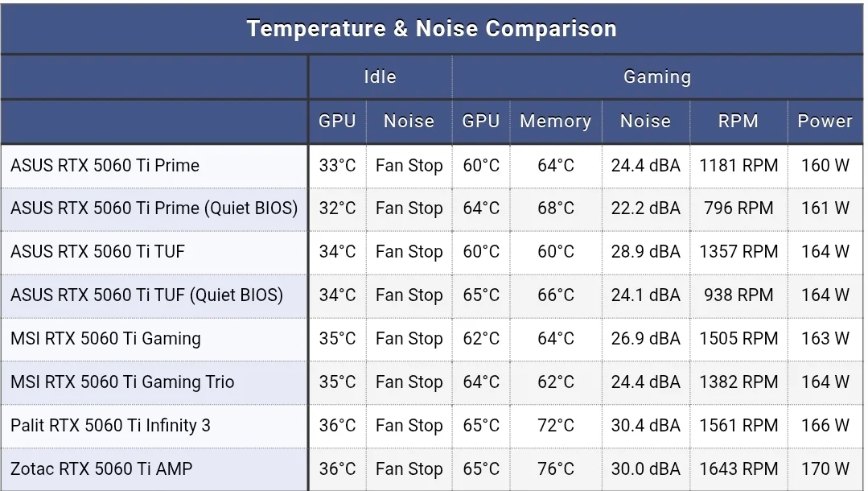Image resolution: width=868 pixels, height=491 pixels.
Task: Click the ASUS RTX 5060 Ti TUF label
Action: [x=97, y=252]
